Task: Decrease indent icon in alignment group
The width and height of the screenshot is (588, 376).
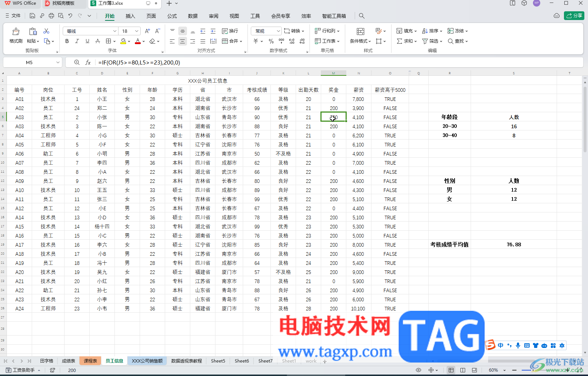Action: [x=203, y=31]
